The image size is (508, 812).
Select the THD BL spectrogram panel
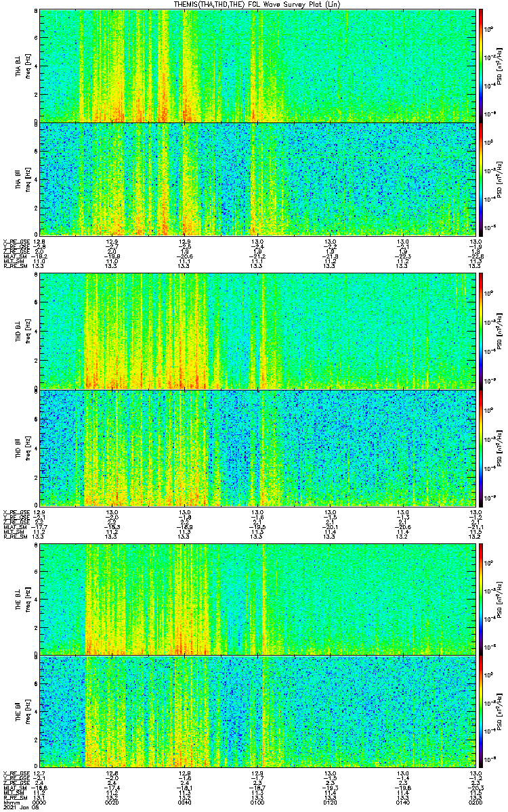click(257, 331)
